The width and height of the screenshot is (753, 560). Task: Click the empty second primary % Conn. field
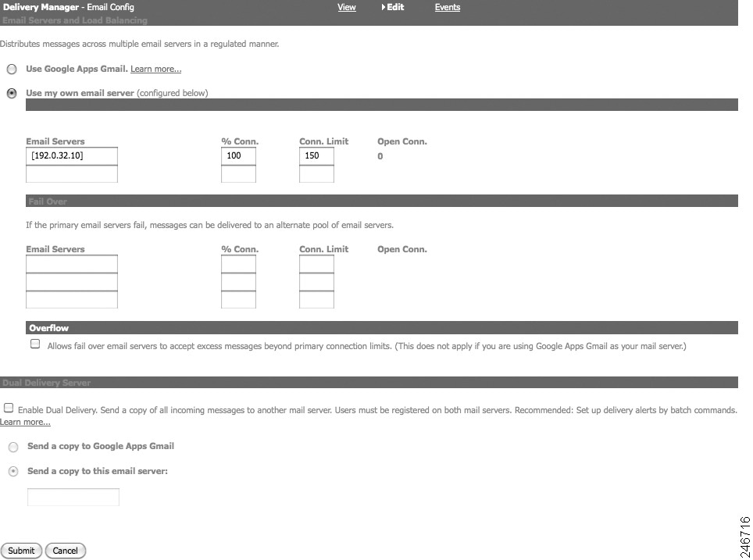pyautogui.click(x=238, y=173)
